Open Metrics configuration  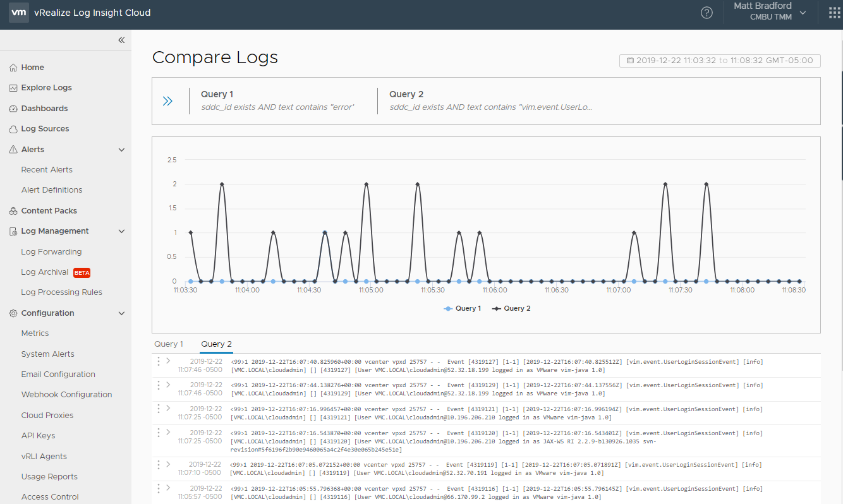pos(35,333)
